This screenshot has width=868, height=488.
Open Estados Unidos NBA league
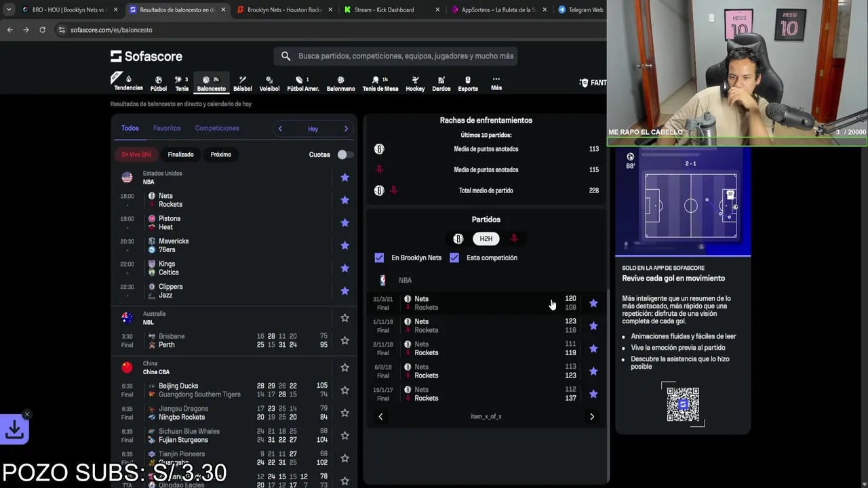[162, 178]
